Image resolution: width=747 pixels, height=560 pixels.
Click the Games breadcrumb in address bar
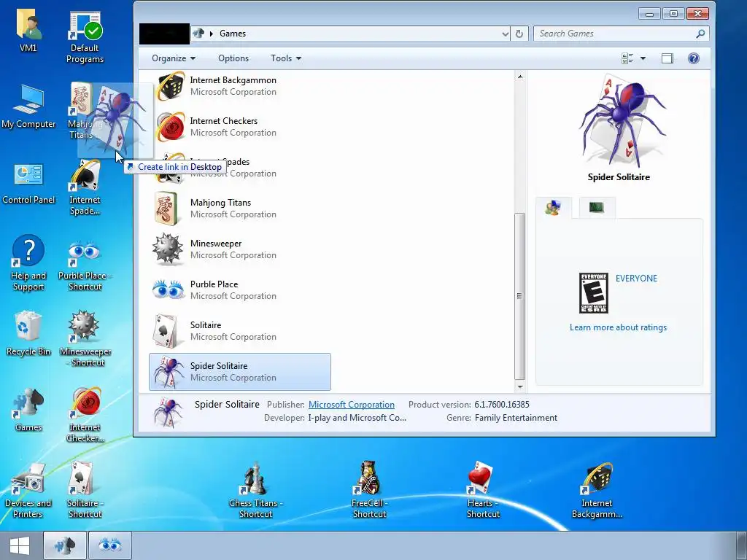(x=233, y=34)
